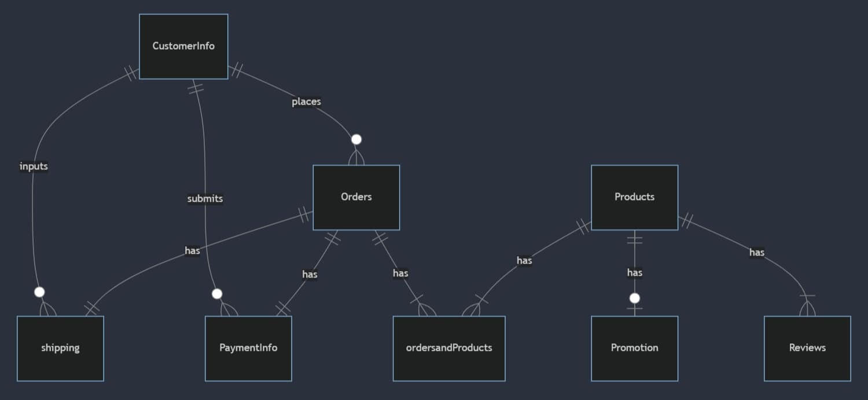The image size is (868, 400).
Task: Click the white circle marker above Orders
Action: [356, 139]
